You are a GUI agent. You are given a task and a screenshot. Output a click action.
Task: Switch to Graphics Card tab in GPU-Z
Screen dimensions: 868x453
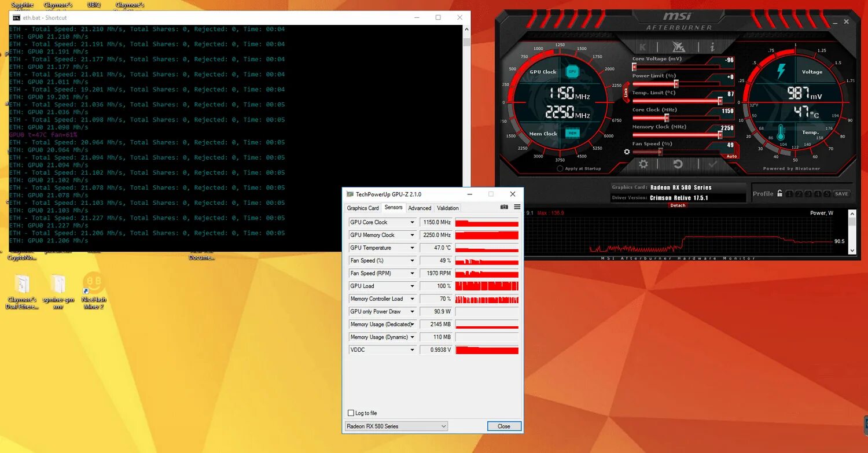pyautogui.click(x=363, y=208)
